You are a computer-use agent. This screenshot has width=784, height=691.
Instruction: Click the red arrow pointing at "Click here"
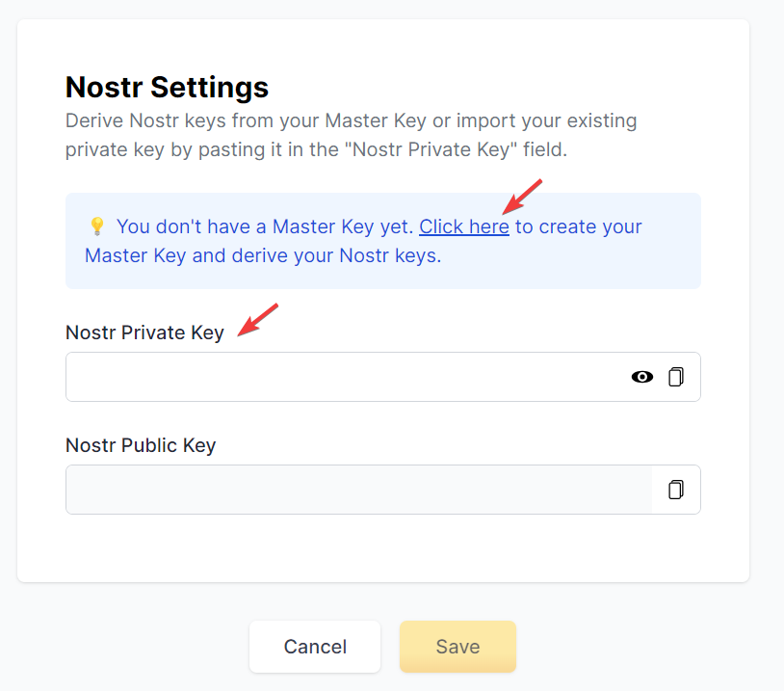[524, 196]
